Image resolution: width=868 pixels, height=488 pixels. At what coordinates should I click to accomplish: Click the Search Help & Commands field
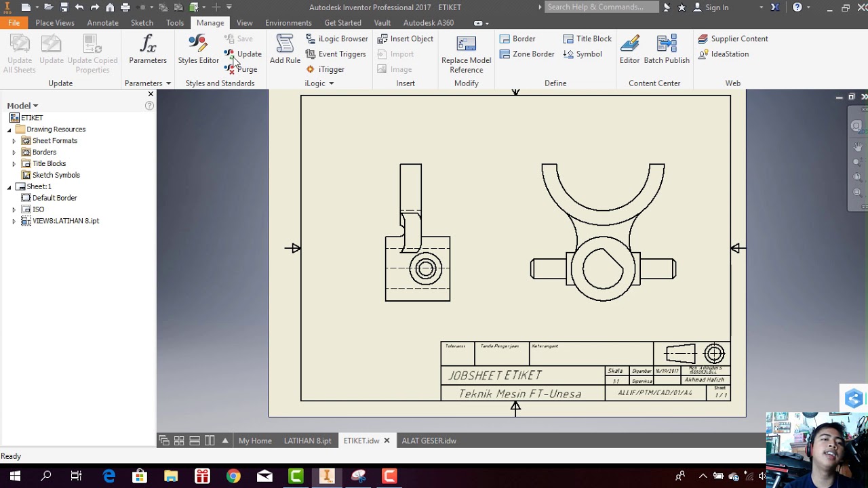(x=601, y=7)
